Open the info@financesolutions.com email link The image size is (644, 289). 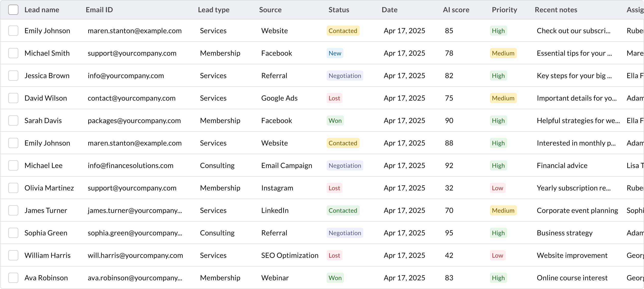(x=130, y=165)
